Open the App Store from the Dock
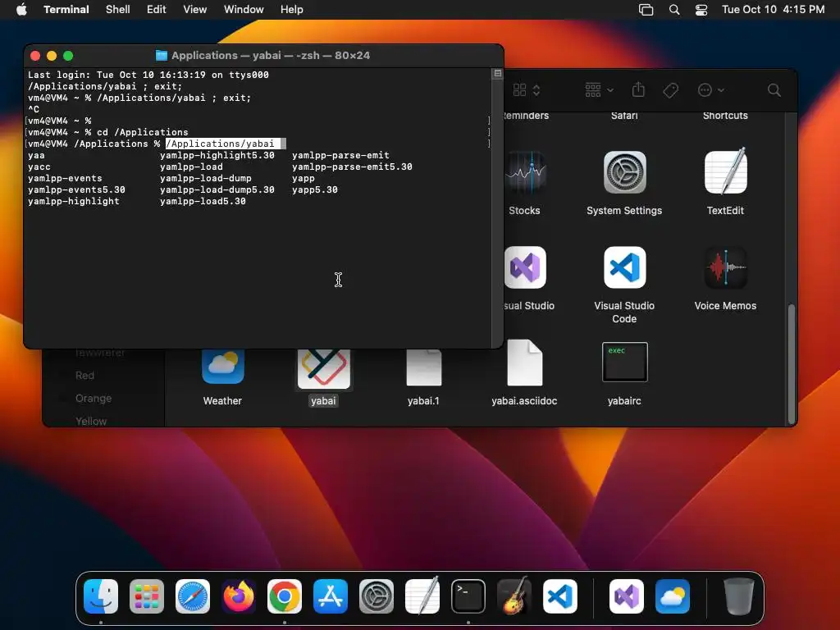 [331, 596]
